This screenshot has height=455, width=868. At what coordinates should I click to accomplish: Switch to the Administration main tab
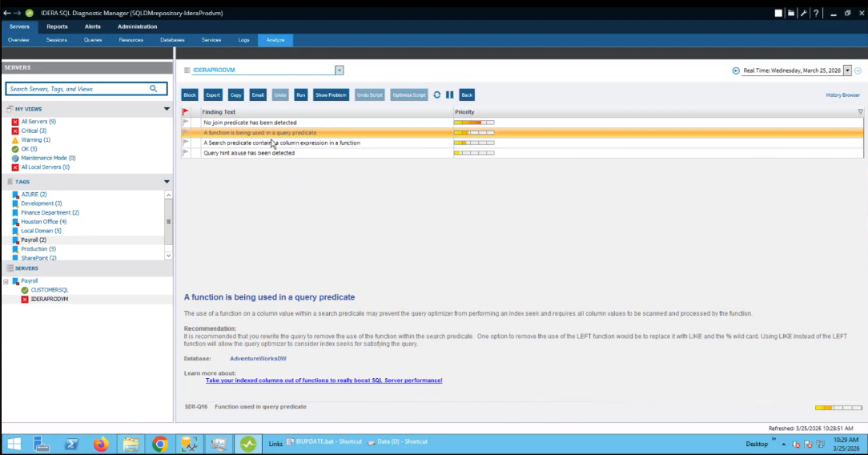[137, 26]
